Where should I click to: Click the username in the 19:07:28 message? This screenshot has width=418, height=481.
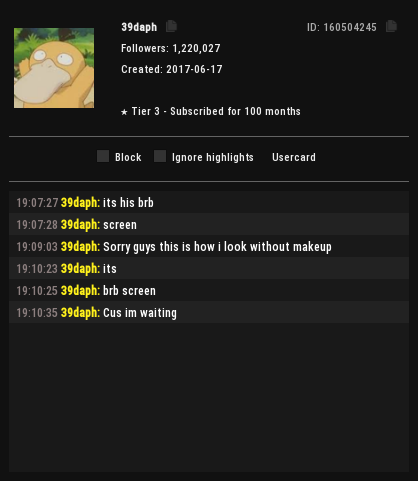coord(80,225)
